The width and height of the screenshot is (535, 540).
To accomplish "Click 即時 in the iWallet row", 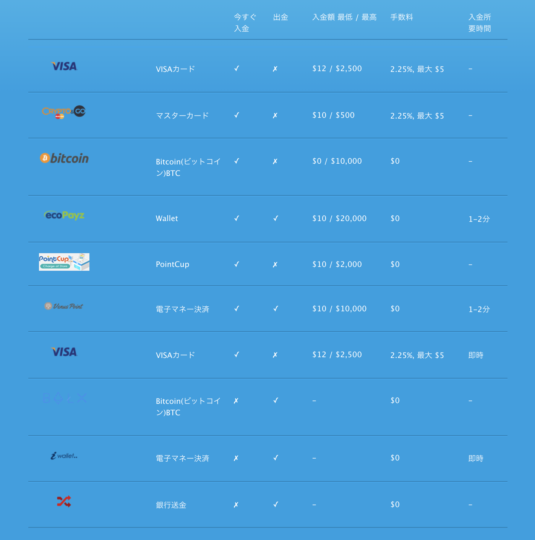I will click(476, 458).
